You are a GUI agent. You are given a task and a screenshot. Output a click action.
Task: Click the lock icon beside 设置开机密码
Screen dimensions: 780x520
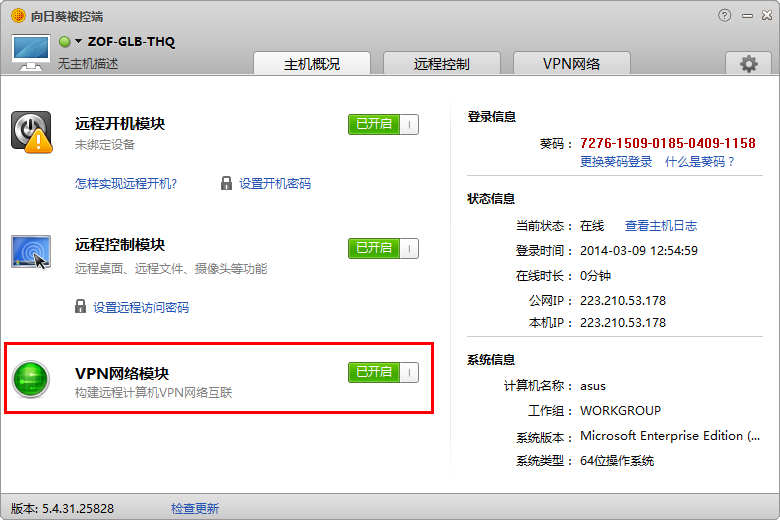227,183
